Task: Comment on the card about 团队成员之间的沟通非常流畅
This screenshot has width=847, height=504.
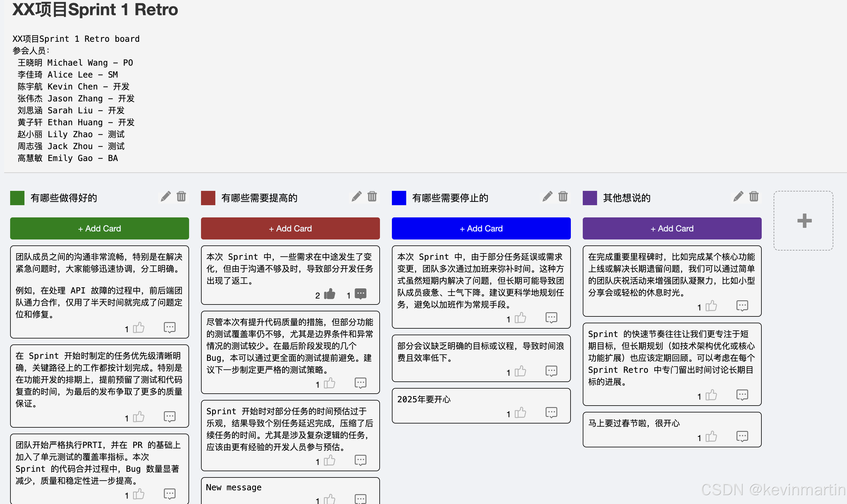Action: click(x=169, y=328)
